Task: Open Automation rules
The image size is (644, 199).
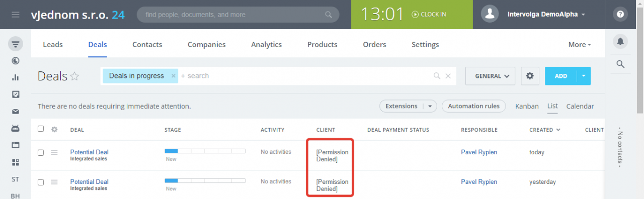Action: (474, 106)
